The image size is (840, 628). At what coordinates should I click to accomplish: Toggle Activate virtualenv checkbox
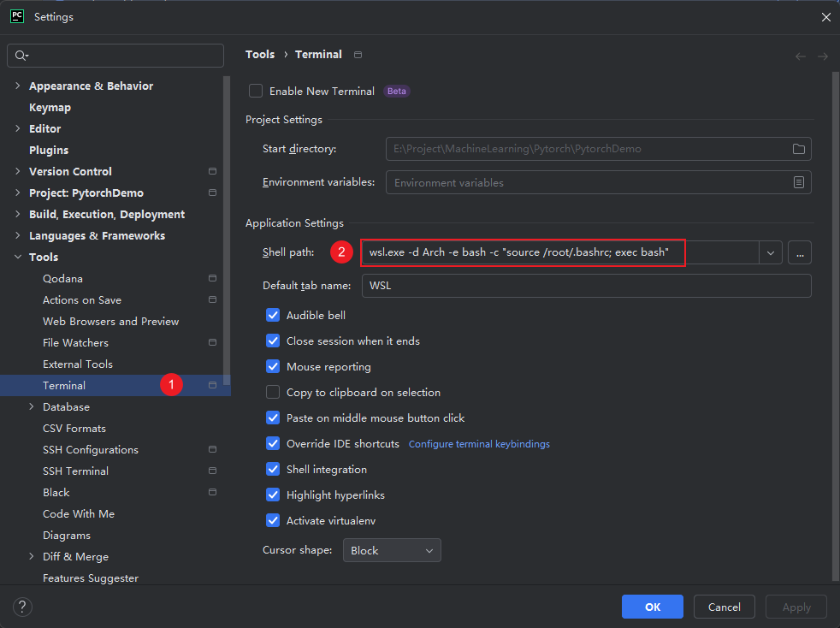coord(273,521)
